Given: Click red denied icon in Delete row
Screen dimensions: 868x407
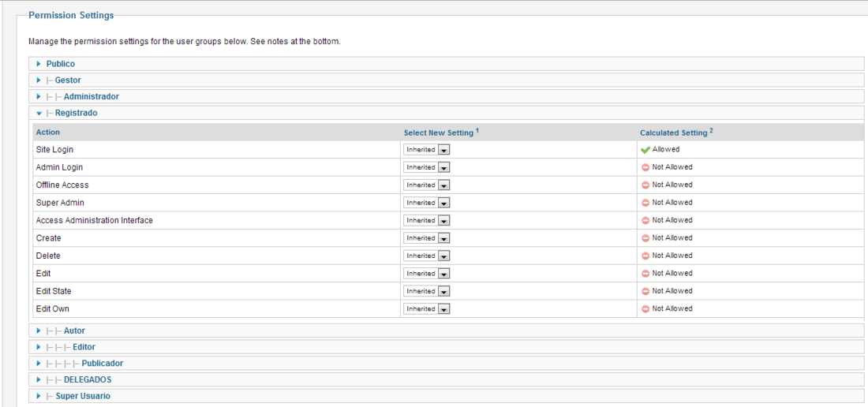Looking at the screenshot, I should click(x=645, y=256).
